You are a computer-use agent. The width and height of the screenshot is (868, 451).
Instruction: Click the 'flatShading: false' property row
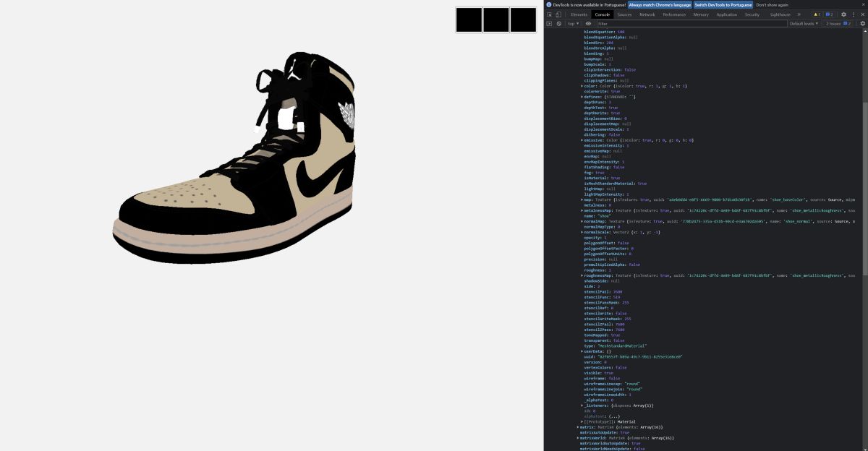click(604, 167)
